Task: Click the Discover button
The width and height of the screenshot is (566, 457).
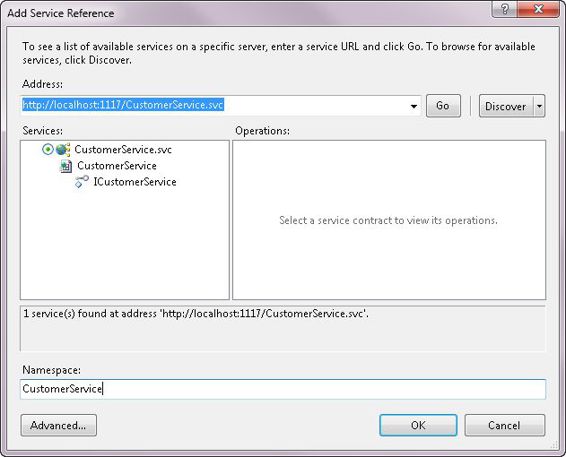Action: coord(506,106)
